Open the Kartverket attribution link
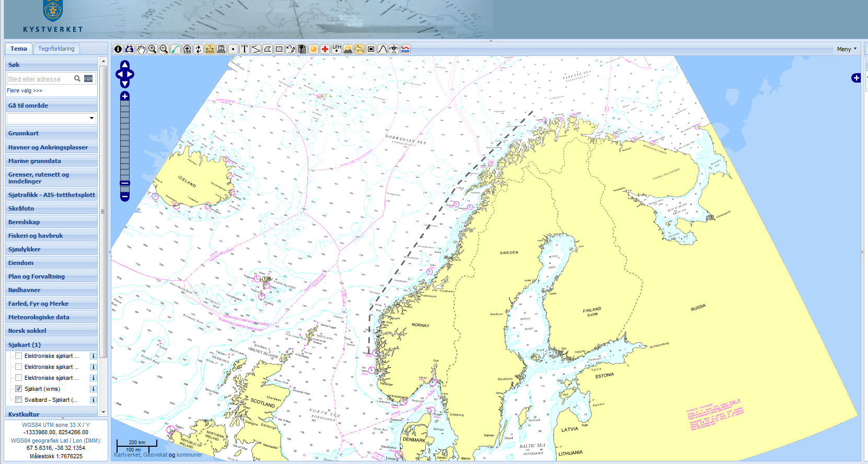 [x=128, y=455]
